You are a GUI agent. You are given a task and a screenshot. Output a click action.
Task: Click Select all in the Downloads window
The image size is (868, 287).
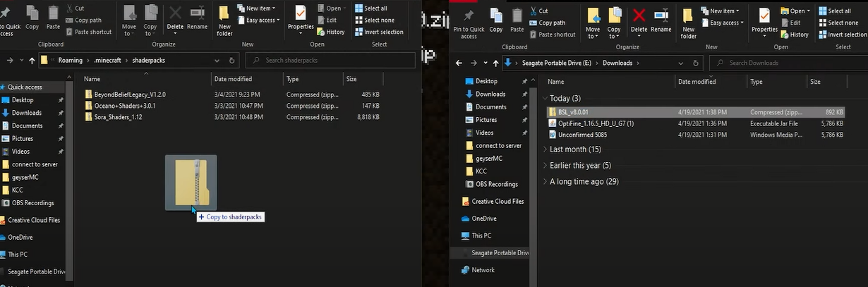(x=835, y=11)
